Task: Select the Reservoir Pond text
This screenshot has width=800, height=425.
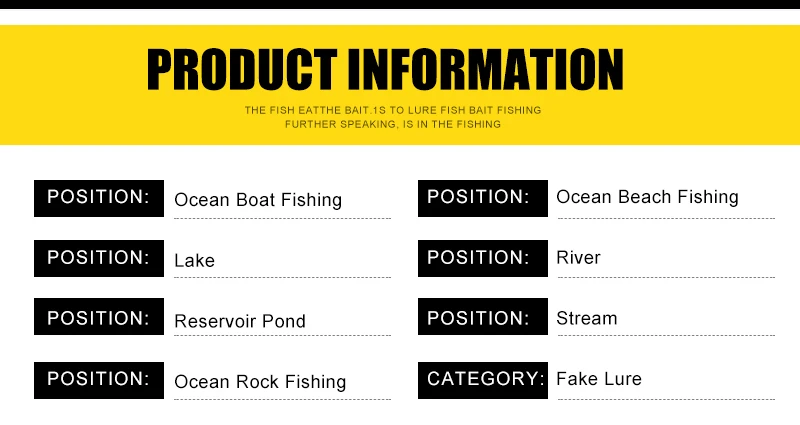Action: click(x=240, y=321)
